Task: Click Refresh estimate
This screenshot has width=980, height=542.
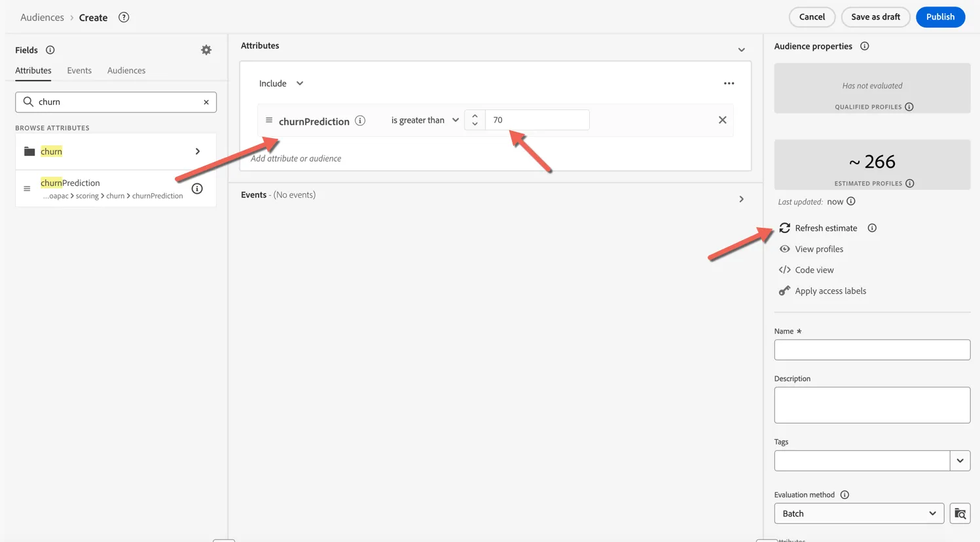Action: click(x=818, y=228)
